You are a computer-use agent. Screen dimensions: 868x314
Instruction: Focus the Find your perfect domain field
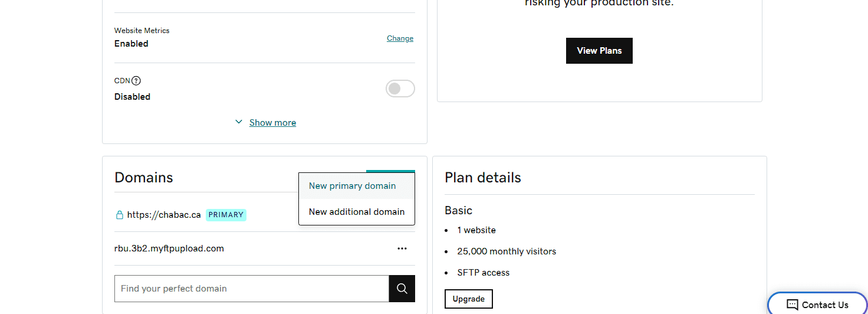click(252, 289)
